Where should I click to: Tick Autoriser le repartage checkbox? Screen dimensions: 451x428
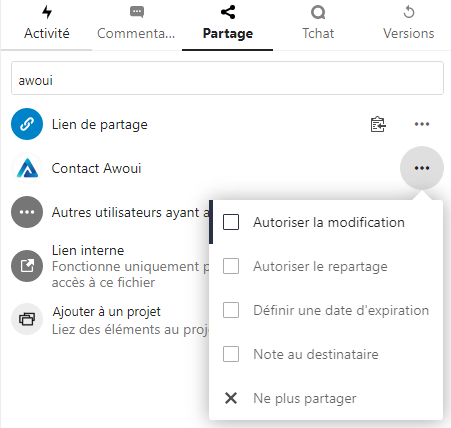click(231, 266)
